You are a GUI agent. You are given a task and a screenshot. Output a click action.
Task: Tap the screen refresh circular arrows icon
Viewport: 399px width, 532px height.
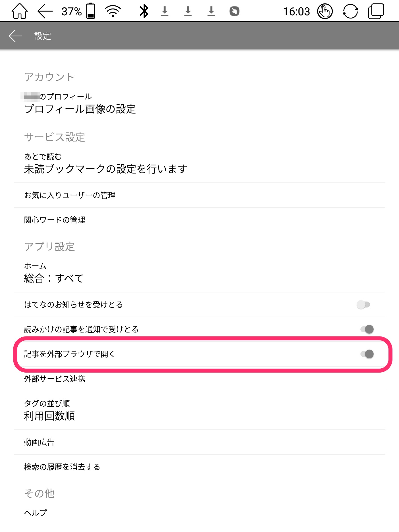click(350, 11)
